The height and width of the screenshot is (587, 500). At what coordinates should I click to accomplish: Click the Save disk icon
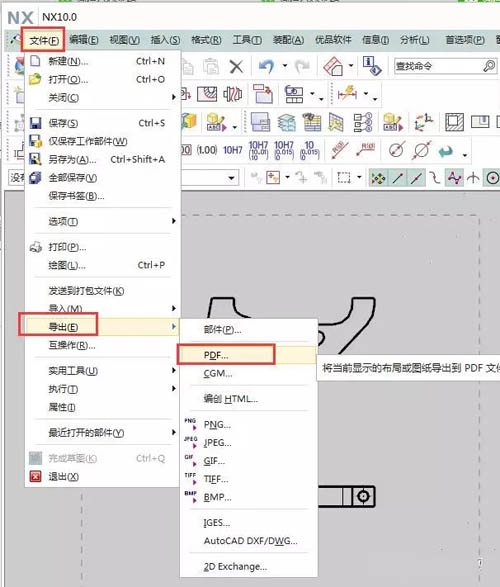[35, 123]
